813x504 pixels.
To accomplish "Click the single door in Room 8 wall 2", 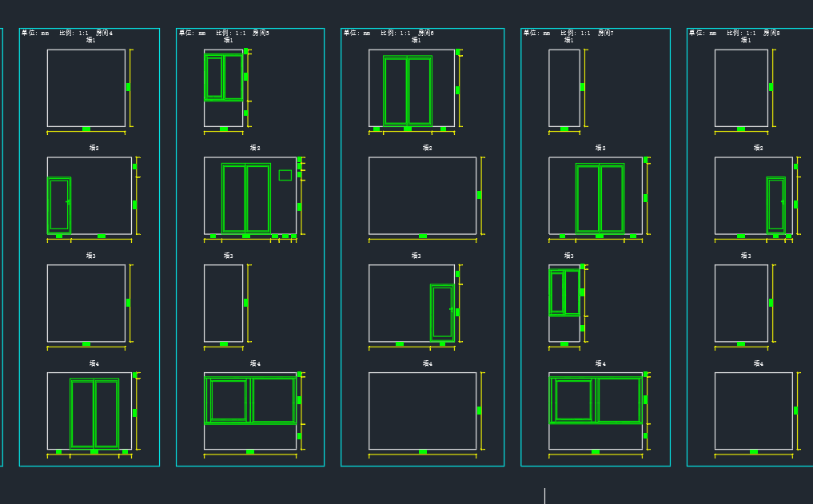I will [775, 204].
